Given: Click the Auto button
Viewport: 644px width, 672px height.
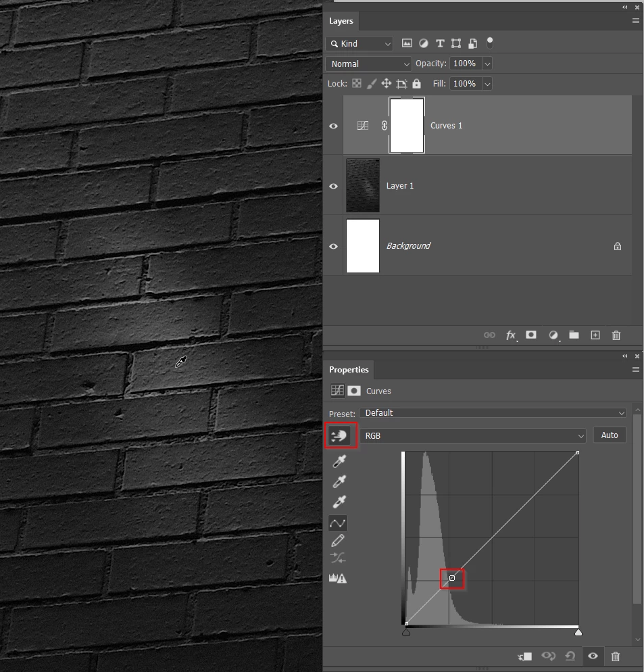Looking at the screenshot, I should (610, 435).
